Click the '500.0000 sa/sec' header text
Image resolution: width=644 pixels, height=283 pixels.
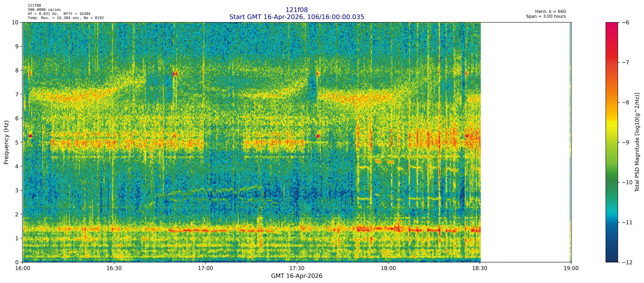(45, 10)
